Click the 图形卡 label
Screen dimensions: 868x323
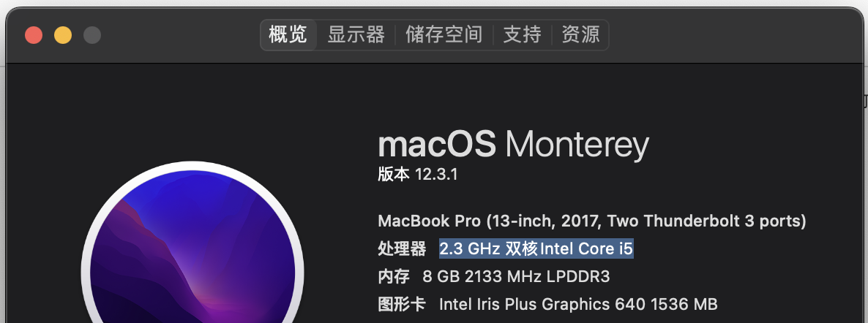pos(402,303)
